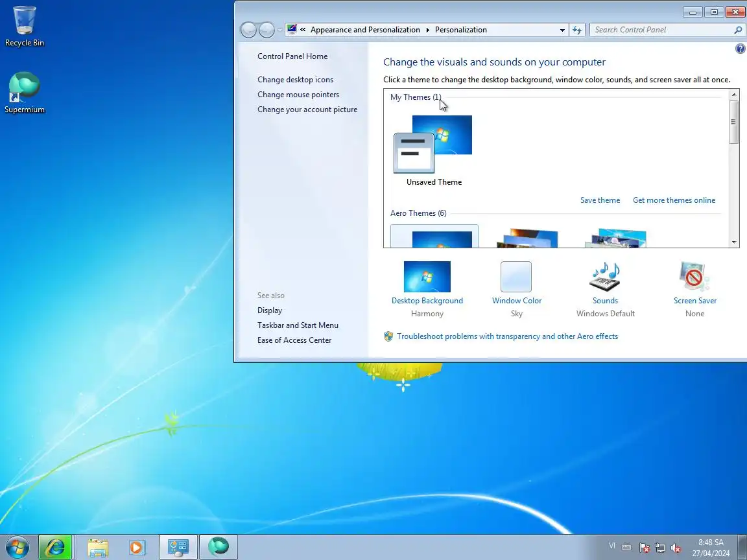
Task: Expand the arrow after Appearance and Personalization
Action: click(427, 30)
